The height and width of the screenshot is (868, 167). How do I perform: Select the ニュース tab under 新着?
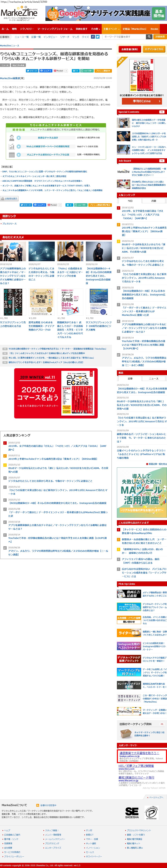point(154,379)
